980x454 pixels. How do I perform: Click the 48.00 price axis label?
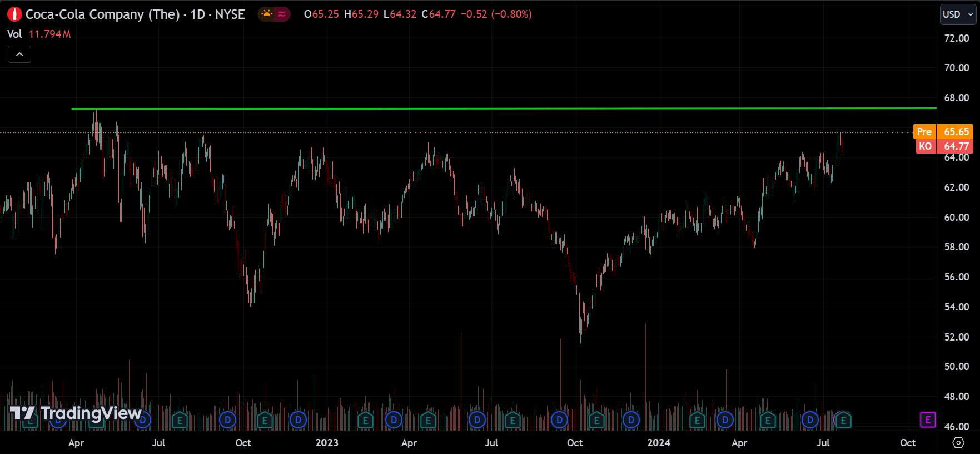(x=957, y=397)
